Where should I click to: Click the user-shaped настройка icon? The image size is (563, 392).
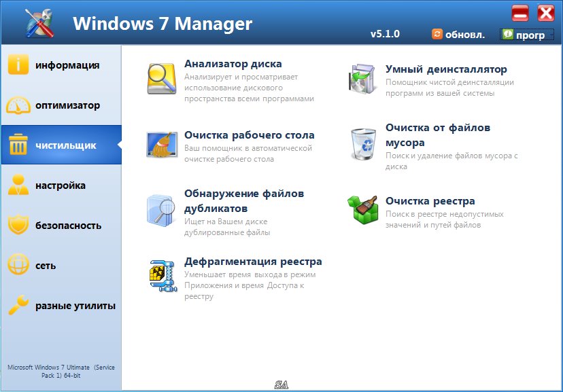click(x=18, y=185)
